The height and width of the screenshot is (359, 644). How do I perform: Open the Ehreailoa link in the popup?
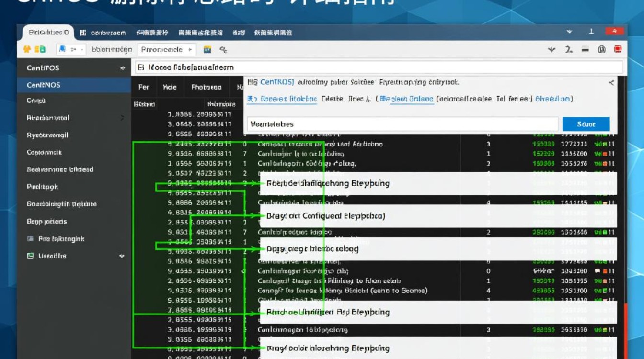point(552,99)
